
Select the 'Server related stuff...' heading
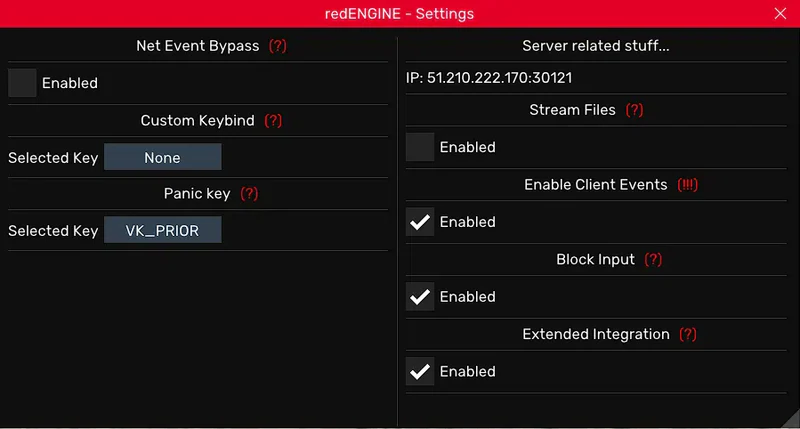[x=596, y=46]
